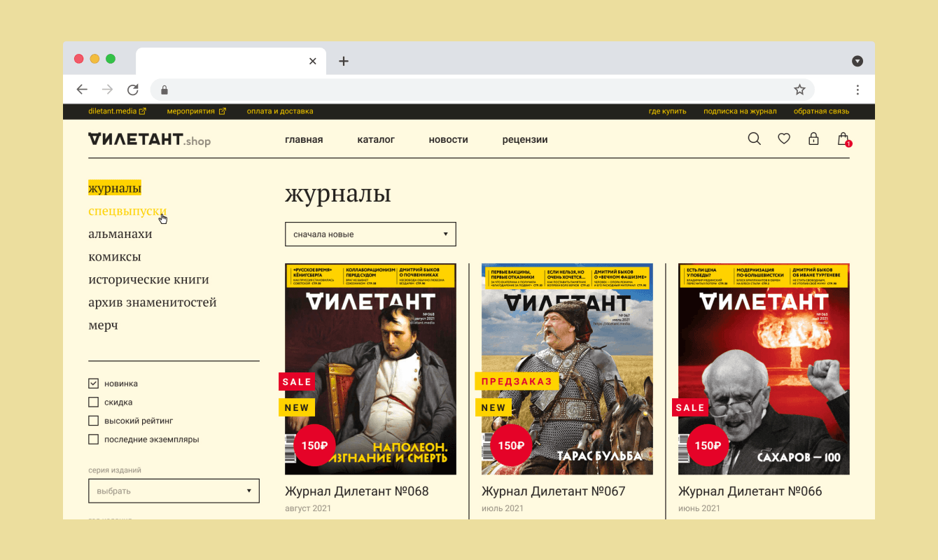Image resolution: width=938 pixels, height=560 pixels.
Task: Go to the новости menu item
Action: 448,139
